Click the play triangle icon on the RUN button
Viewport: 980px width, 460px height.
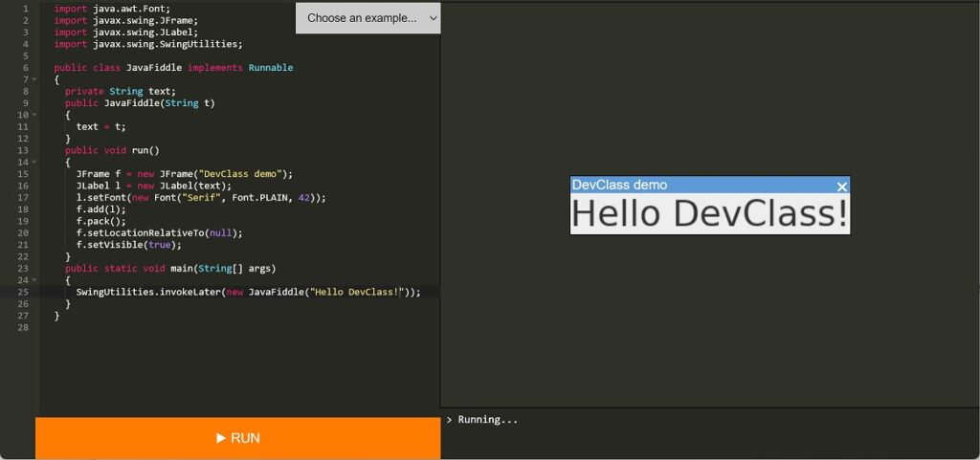pyautogui.click(x=221, y=438)
